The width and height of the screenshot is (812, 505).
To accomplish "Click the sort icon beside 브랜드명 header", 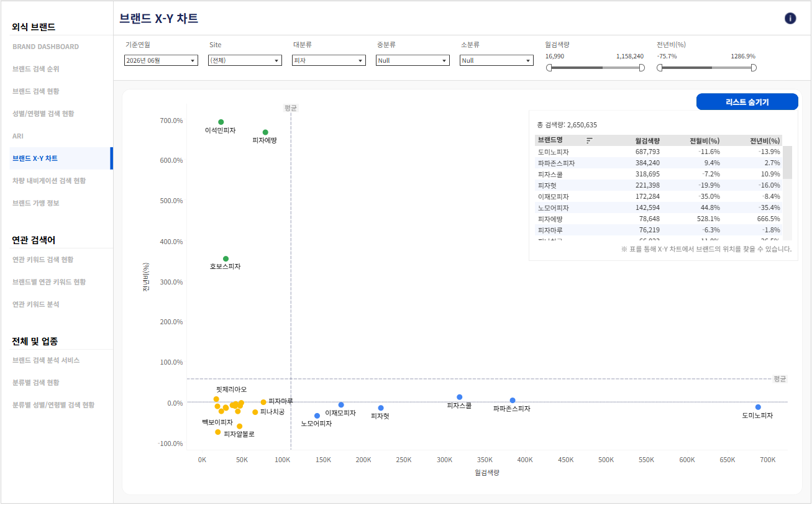I will tap(590, 140).
